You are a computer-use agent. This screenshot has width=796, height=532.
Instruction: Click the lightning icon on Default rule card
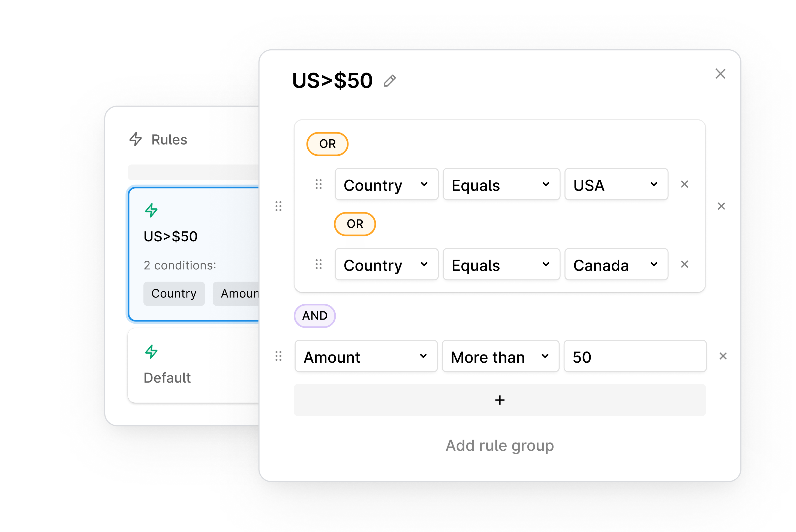pyautogui.click(x=152, y=352)
